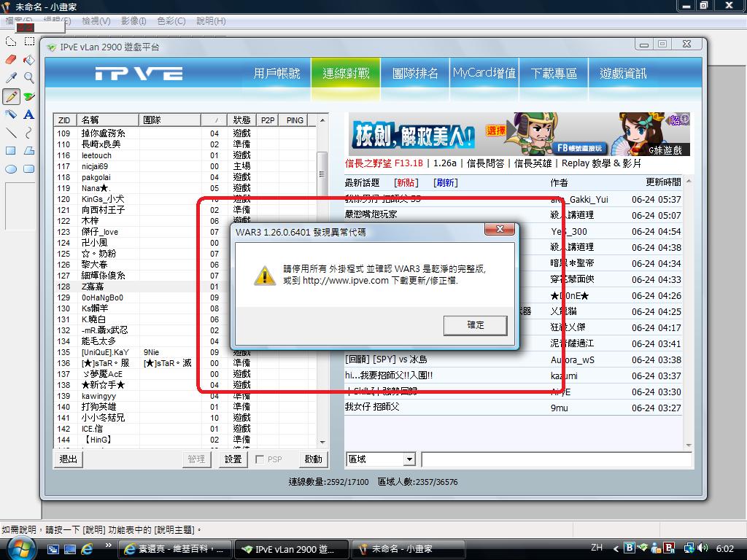
Task: Open the 團隊排名 tab
Action: click(x=415, y=74)
